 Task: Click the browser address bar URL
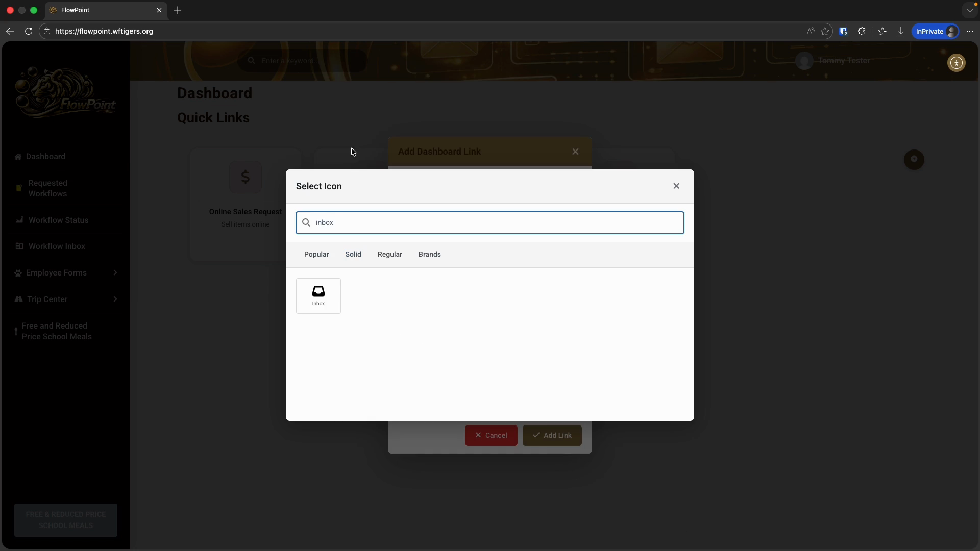tap(104, 32)
